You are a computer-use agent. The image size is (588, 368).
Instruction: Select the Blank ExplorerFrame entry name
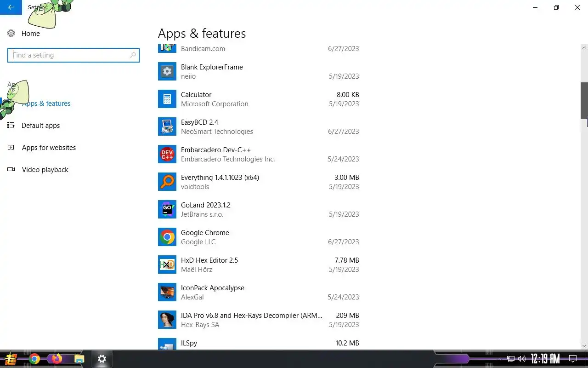[x=212, y=67]
